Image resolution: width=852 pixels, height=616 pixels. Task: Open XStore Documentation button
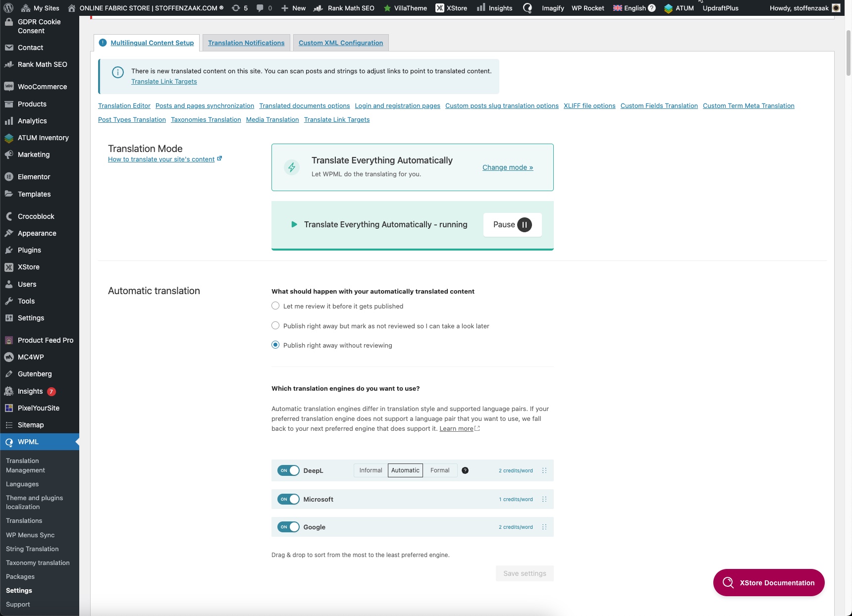(x=769, y=583)
